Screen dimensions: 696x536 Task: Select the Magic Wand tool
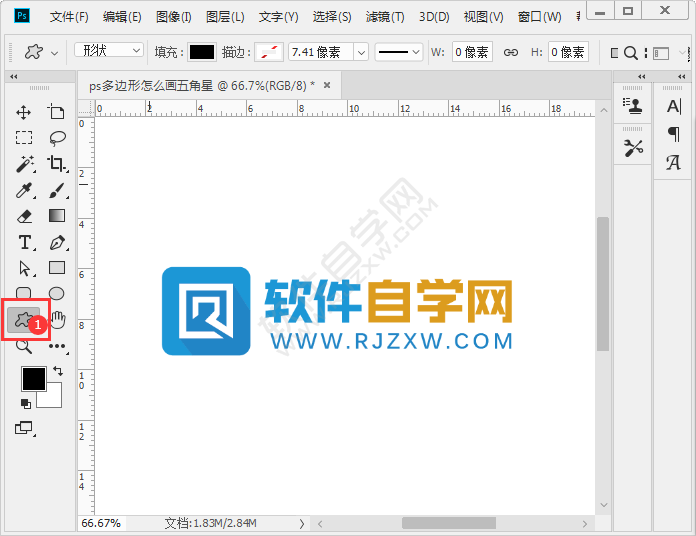click(x=25, y=164)
